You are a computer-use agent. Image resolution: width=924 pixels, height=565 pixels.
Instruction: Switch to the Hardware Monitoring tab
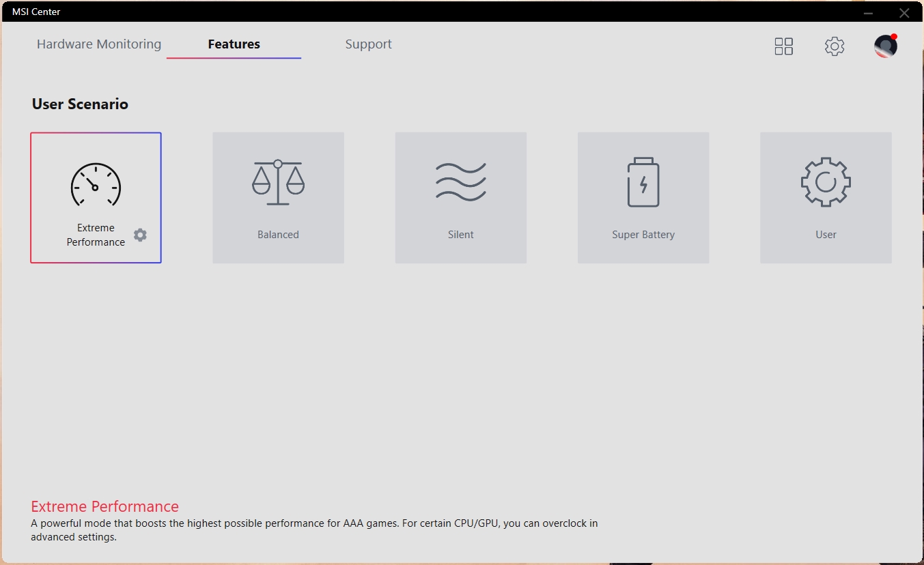point(99,44)
